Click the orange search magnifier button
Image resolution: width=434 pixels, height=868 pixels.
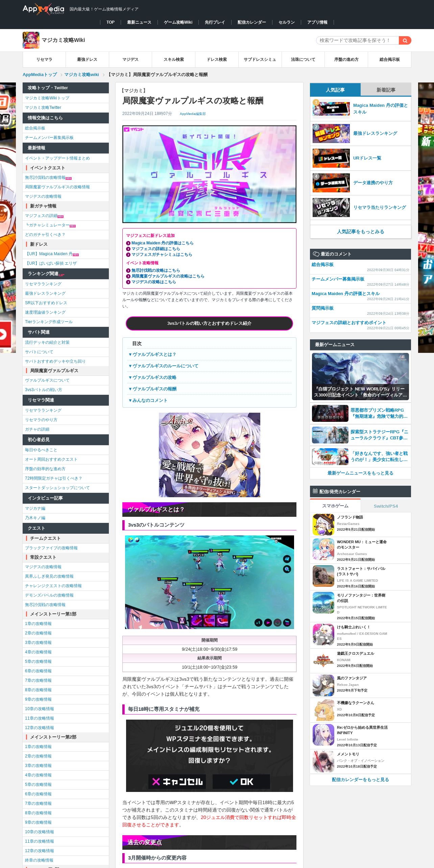click(405, 41)
